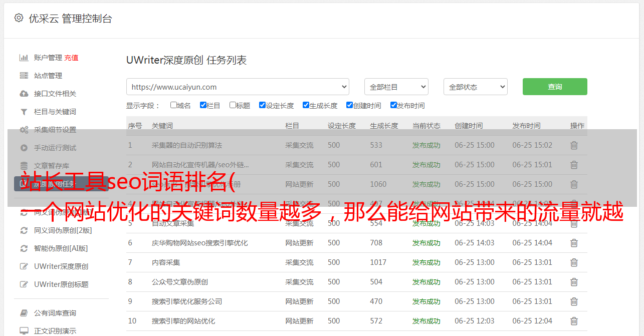
Task: Toggle the 标题 field checkbox
Action: [x=233, y=105]
